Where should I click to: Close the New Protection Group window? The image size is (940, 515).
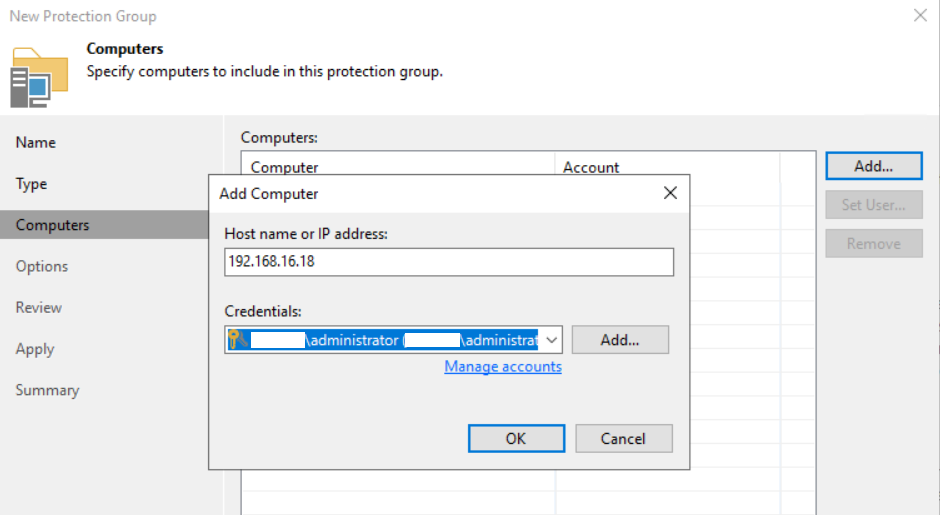pos(920,15)
